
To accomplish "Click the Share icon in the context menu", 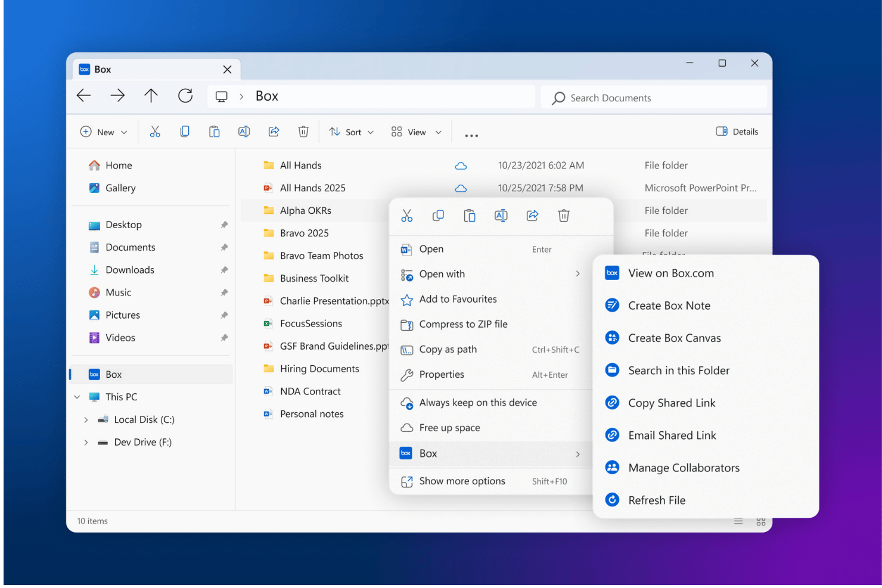I will tap(532, 216).
